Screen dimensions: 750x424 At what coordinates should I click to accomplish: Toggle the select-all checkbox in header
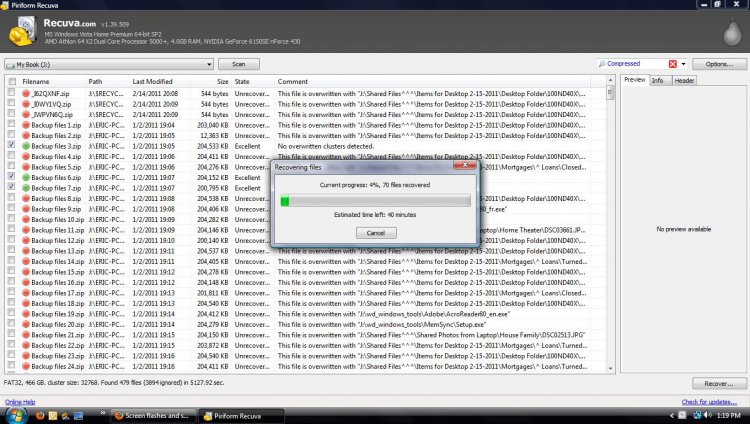pyautogui.click(x=12, y=82)
